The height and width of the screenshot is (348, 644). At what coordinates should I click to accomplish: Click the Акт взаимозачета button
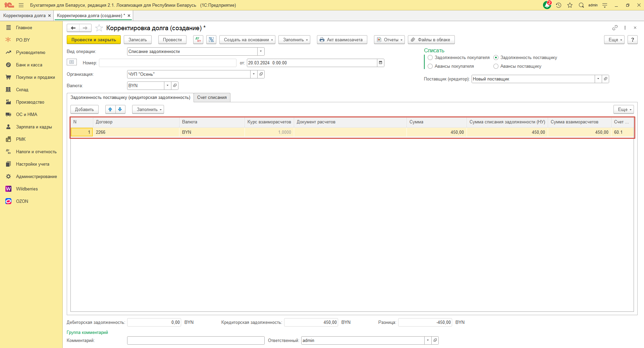click(342, 40)
